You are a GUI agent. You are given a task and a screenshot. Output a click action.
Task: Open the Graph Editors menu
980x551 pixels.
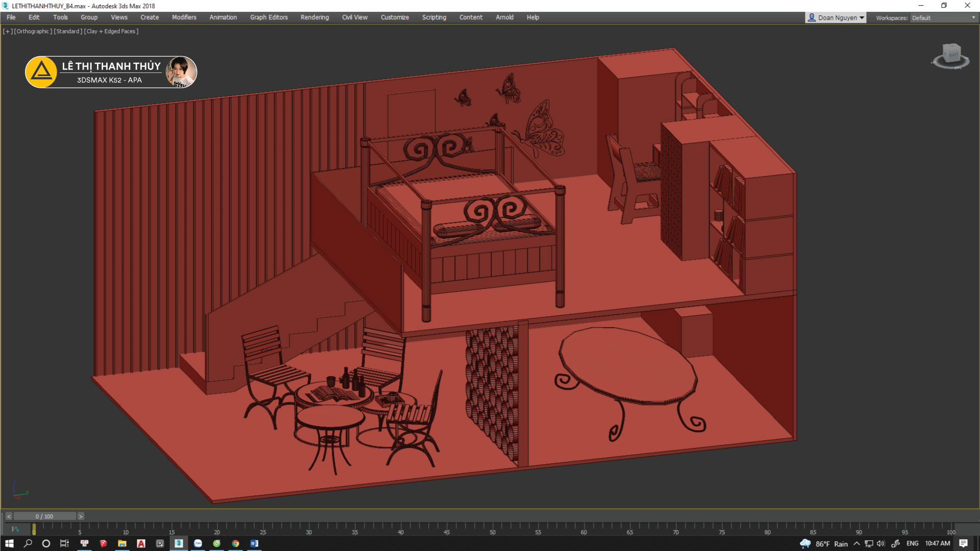tap(268, 17)
